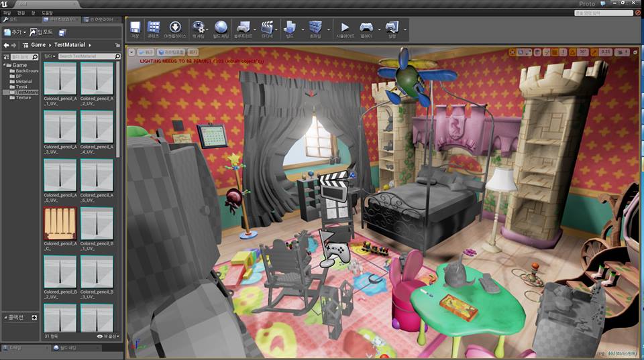This screenshot has height=360, width=644.
Task: Open the Edit menu
Action: [x=21, y=13]
